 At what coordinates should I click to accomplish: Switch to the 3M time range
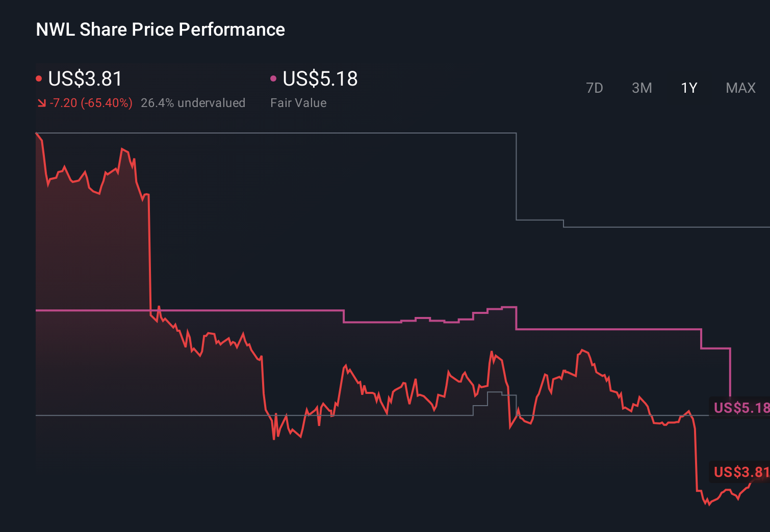641,88
